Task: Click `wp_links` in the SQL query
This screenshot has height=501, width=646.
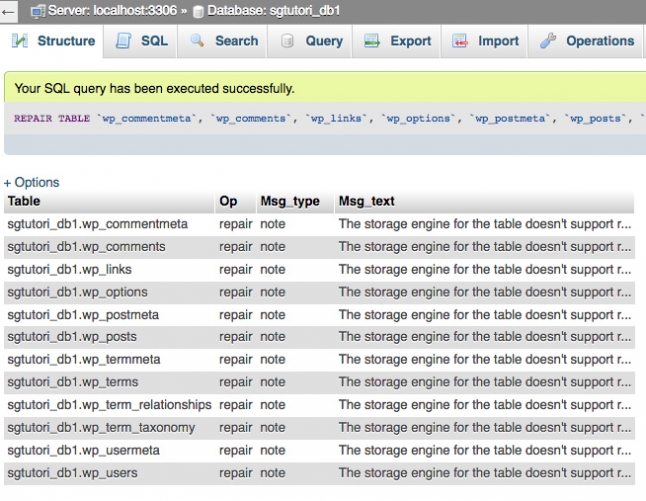Action: pyautogui.click(x=336, y=119)
